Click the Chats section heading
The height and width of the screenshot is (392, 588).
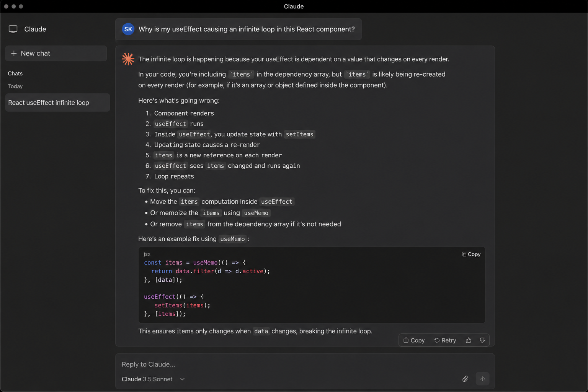[15, 73]
